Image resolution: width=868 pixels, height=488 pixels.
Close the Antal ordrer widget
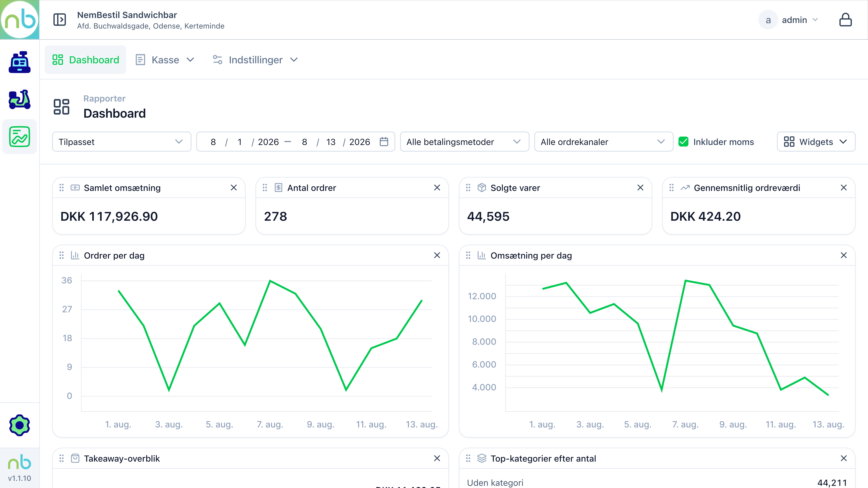[x=437, y=188]
